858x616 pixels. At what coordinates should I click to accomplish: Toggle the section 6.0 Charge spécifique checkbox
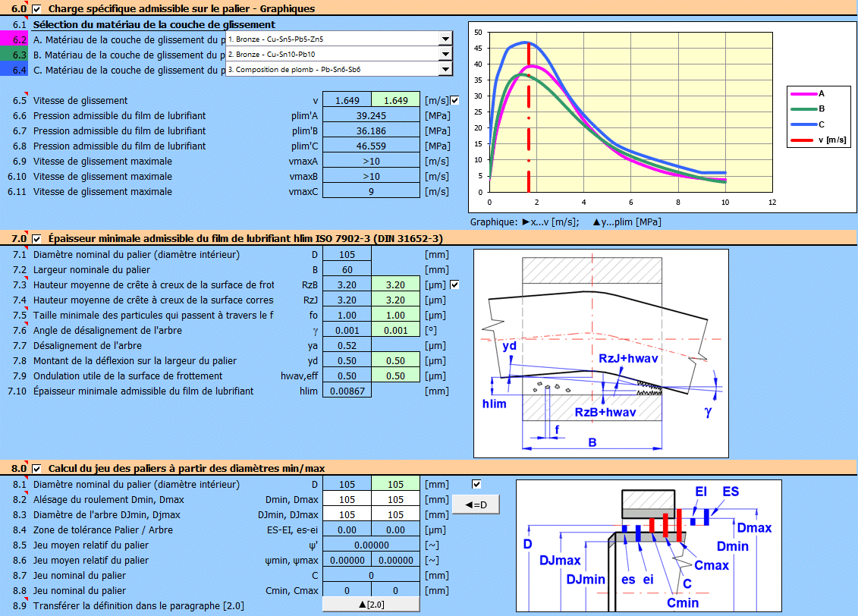pos(37,9)
